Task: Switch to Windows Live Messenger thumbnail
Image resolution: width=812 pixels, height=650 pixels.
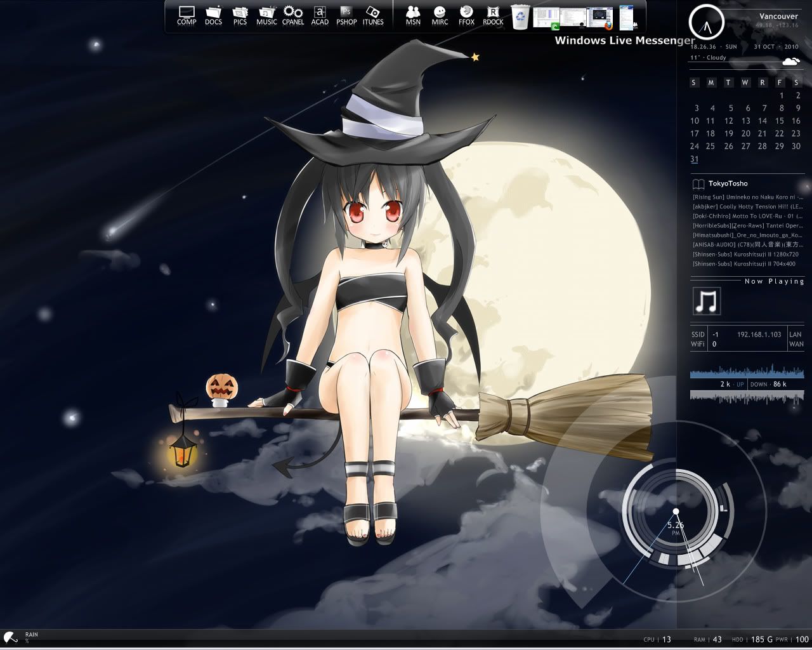Action: pyautogui.click(x=626, y=17)
